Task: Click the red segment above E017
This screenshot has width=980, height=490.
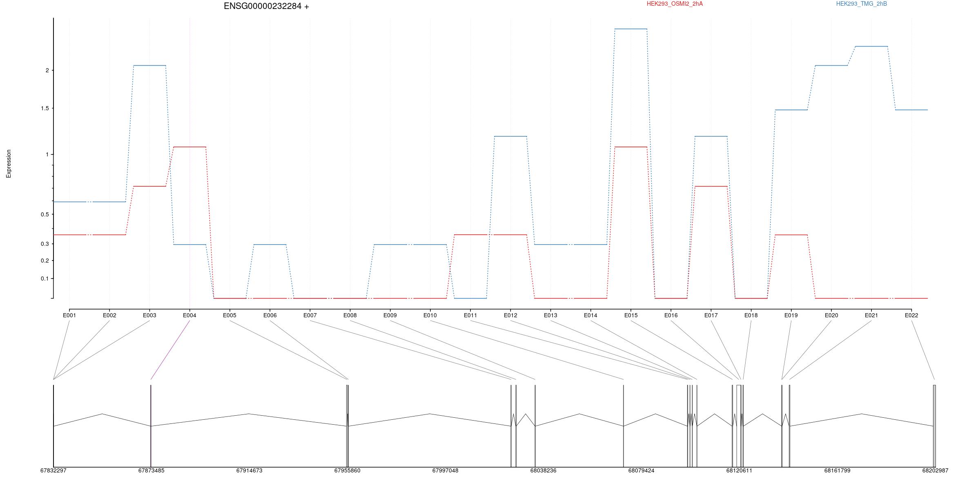Action: (x=711, y=186)
